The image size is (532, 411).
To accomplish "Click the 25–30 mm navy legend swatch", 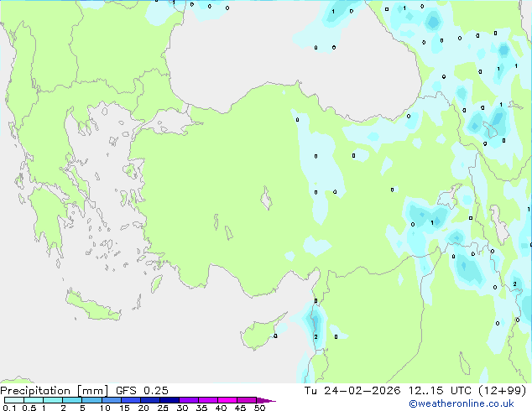I will [x=170, y=400].
